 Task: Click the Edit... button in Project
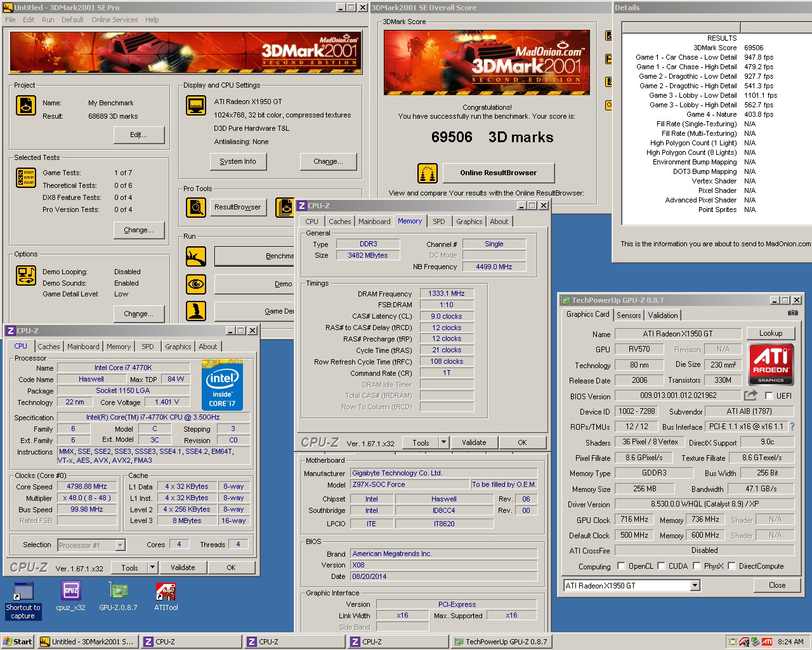click(138, 135)
